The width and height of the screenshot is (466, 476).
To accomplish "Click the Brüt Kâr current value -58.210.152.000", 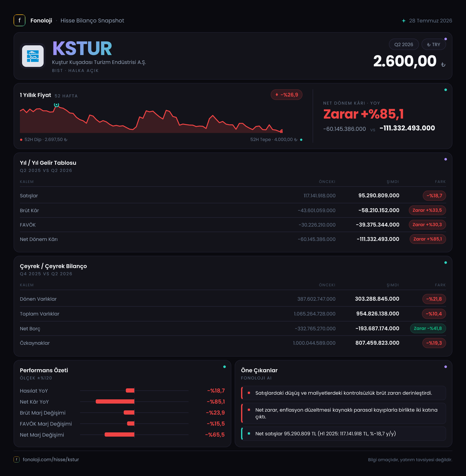I will click(x=379, y=210).
